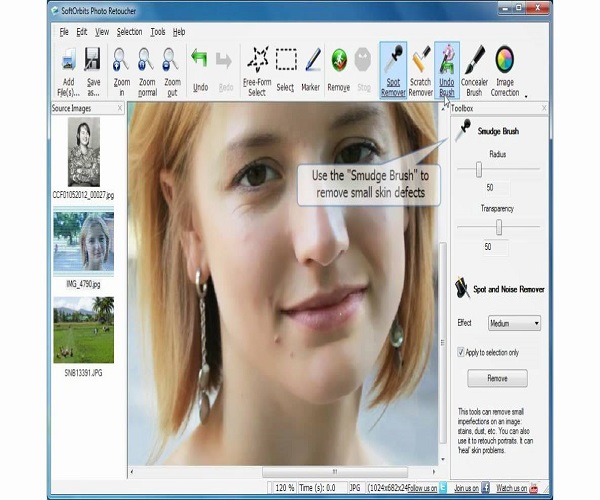Toggle Apply to selection only checkbox

[461, 352]
